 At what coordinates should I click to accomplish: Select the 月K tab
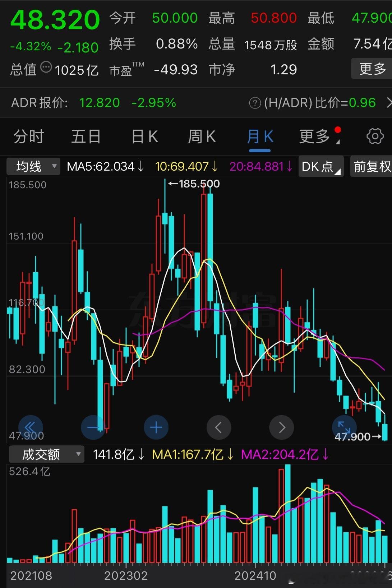(x=260, y=137)
